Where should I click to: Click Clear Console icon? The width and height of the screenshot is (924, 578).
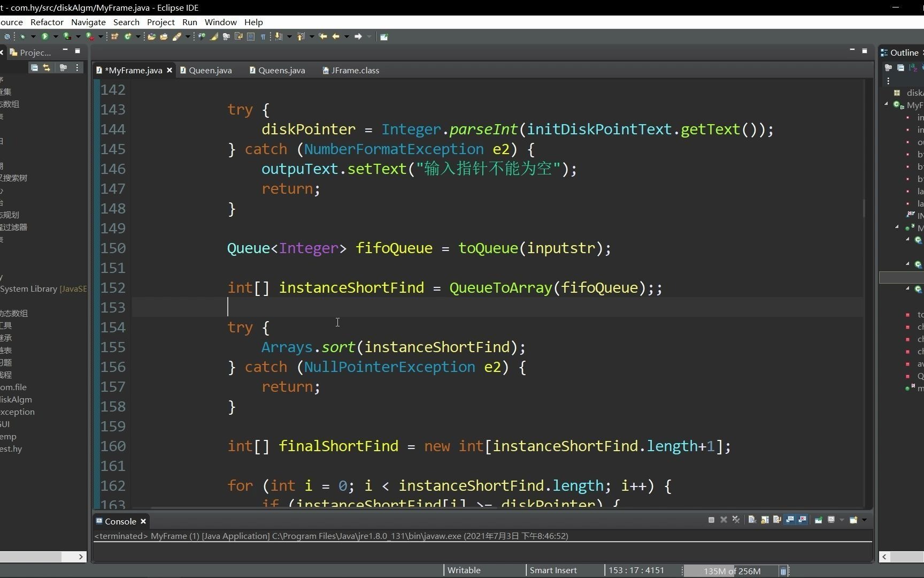[752, 520]
